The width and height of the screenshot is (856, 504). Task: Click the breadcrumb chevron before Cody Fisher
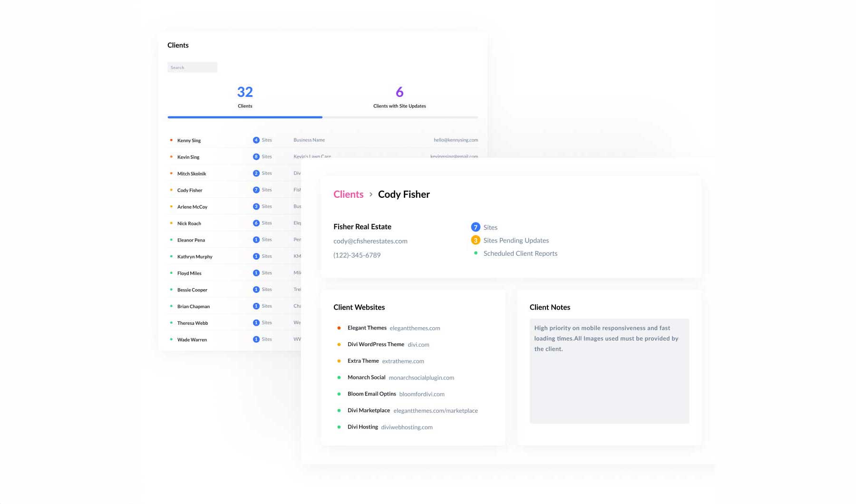pos(371,194)
